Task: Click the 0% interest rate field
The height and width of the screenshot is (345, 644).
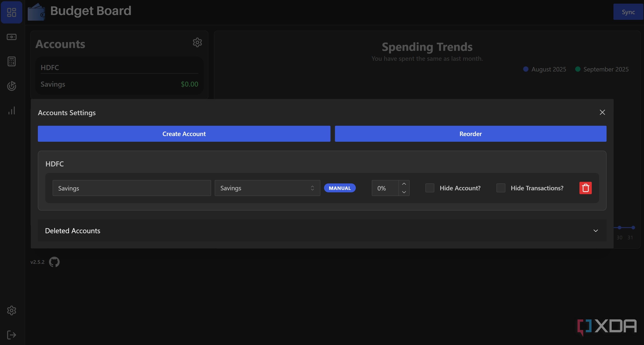Action: (x=385, y=188)
